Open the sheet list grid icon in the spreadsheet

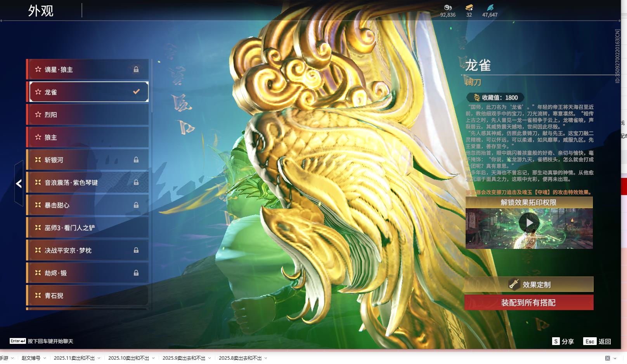tap(608, 358)
